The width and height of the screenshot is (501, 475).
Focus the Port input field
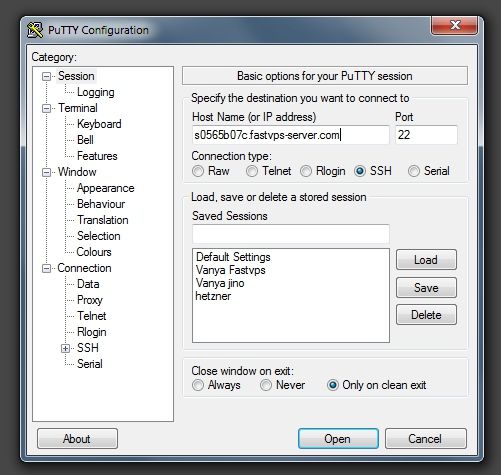coord(426,135)
